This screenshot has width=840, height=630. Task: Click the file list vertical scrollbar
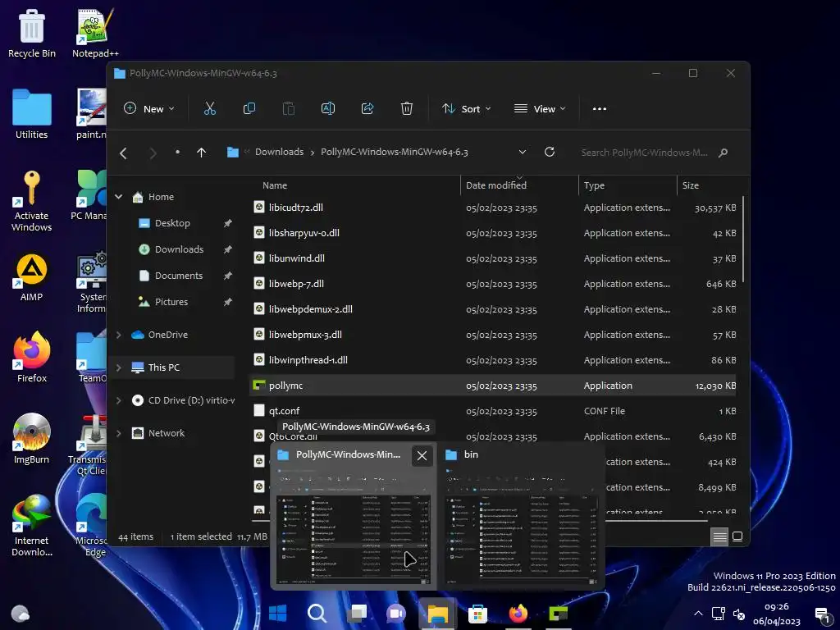coord(743,241)
